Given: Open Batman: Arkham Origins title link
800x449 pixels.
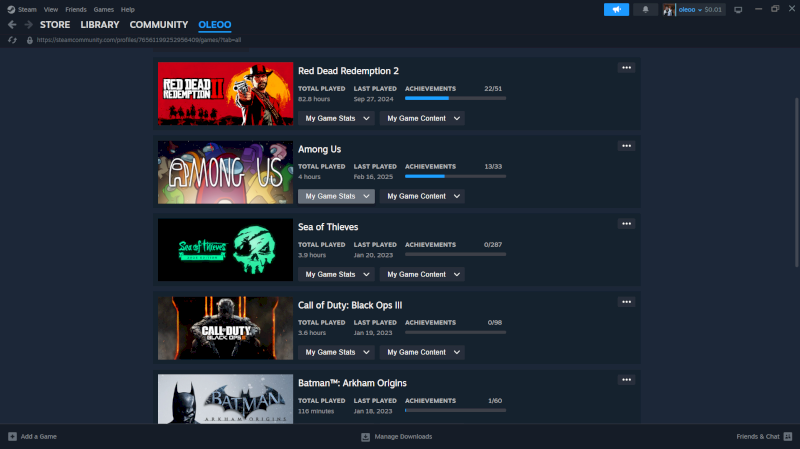Looking at the screenshot, I should pos(352,383).
